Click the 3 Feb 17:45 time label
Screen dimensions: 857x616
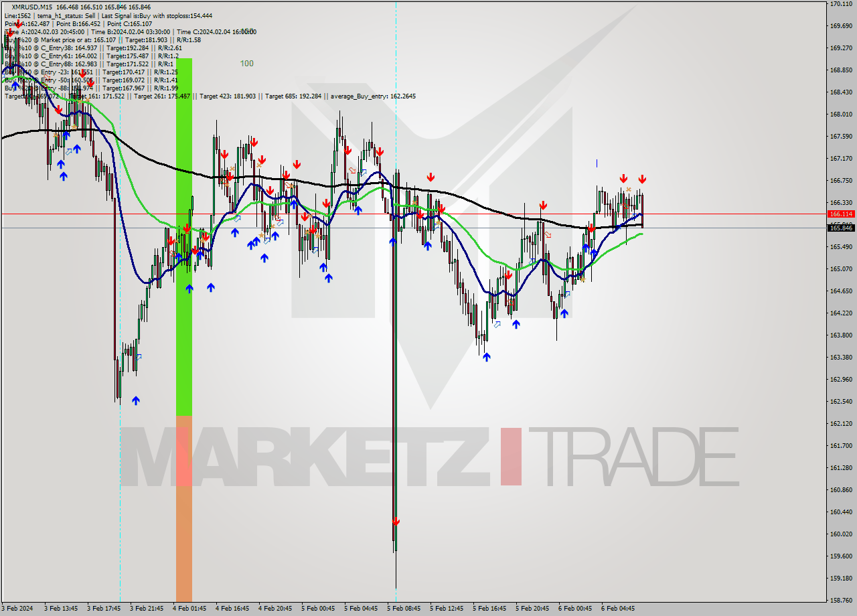point(104,609)
